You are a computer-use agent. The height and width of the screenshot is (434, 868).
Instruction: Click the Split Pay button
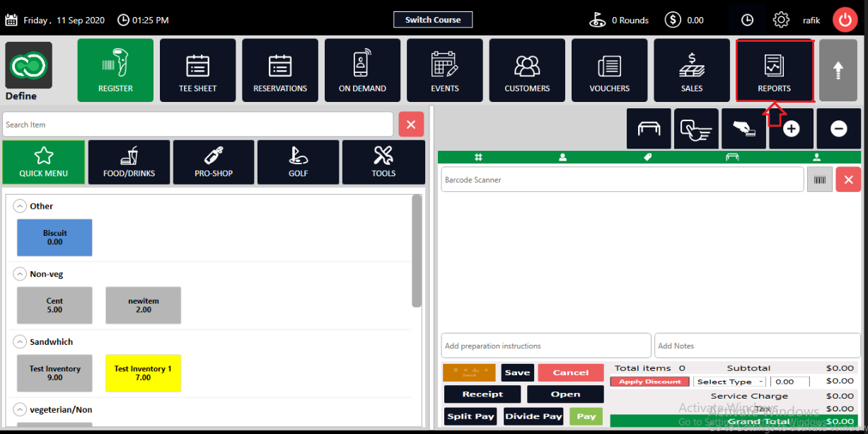pyautogui.click(x=470, y=416)
